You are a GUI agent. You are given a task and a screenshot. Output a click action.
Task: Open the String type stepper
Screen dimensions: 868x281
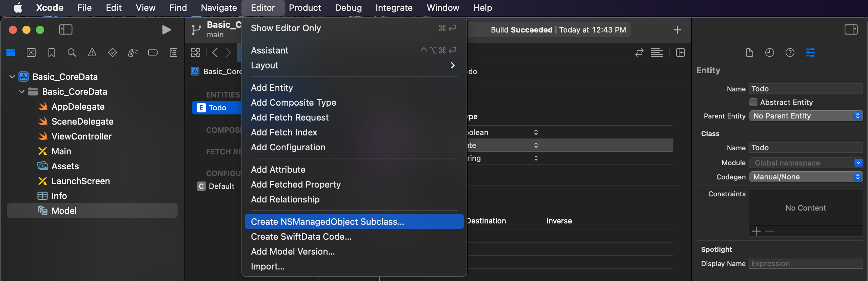click(536, 158)
